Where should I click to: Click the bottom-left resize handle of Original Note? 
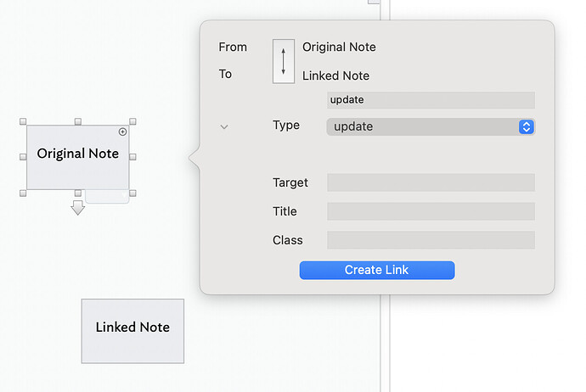23,193
